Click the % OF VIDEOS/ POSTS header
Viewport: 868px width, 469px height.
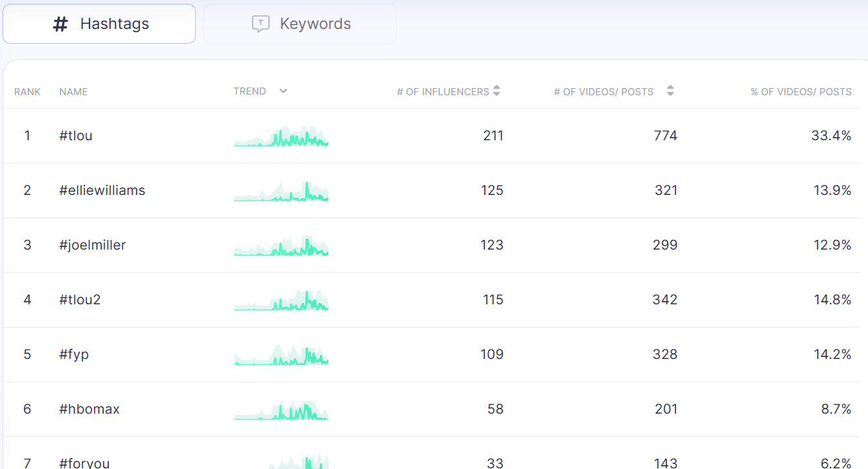pyautogui.click(x=801, y=92)
